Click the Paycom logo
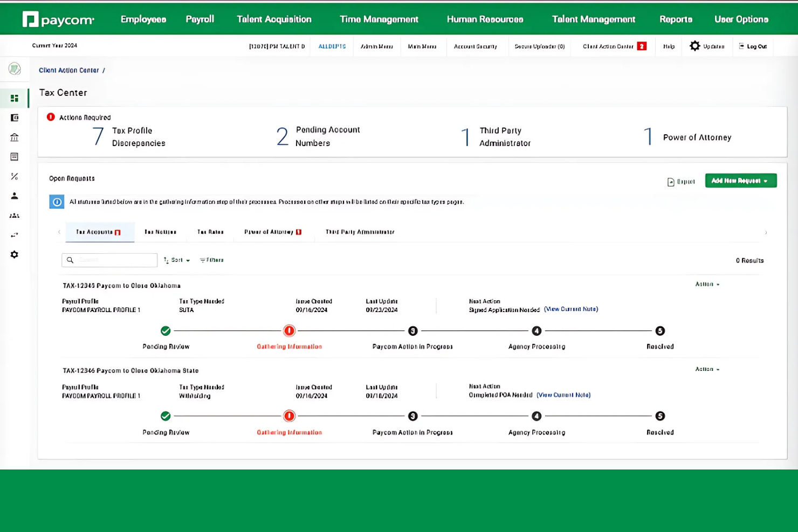The height and width of the screenshot is (532, 798). pos(58,19)
